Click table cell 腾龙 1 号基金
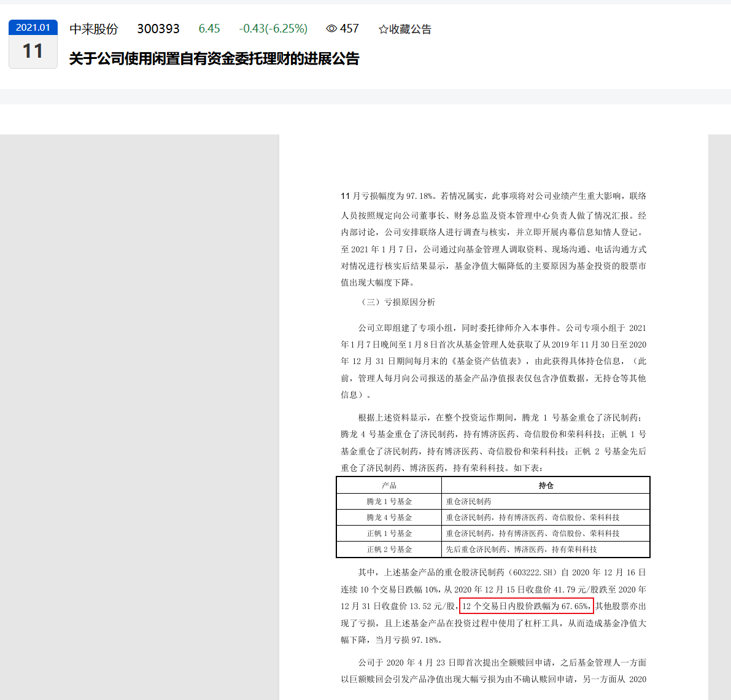The image size is (731, 700). pos(389,502)
